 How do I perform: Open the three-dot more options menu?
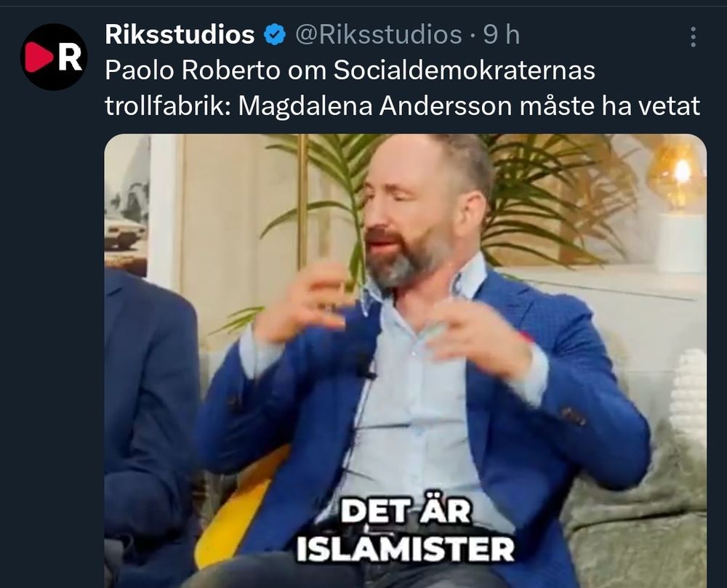(x=693, y=36)
